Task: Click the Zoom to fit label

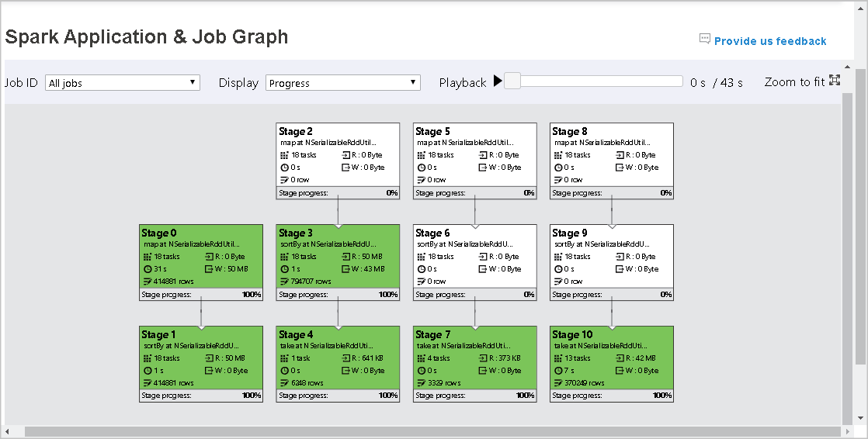Action: [x=793, y=82]
